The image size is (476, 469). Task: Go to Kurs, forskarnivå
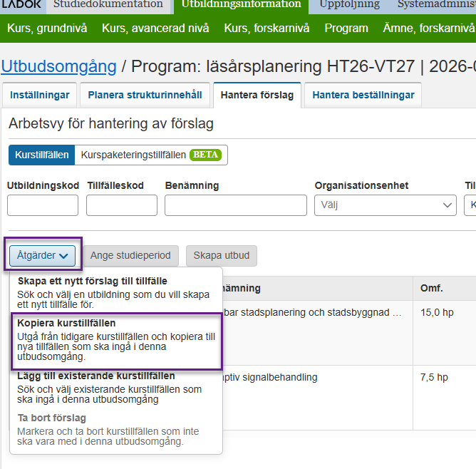267,29
